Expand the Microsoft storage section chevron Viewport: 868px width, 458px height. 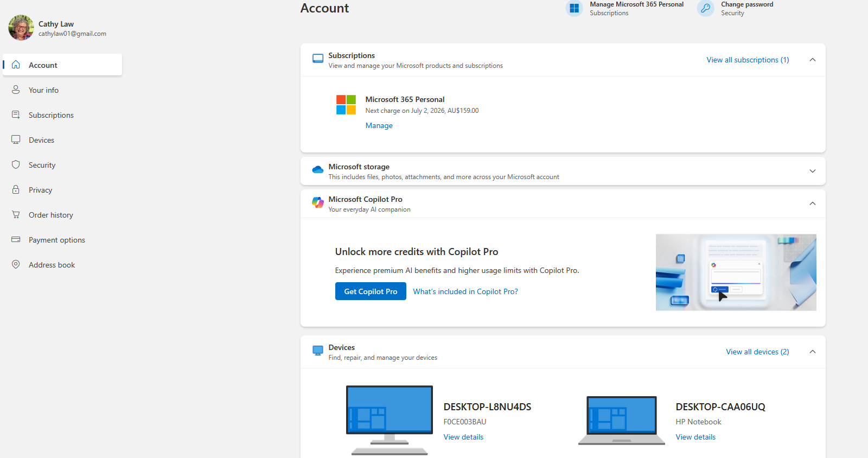pos(813,171)
